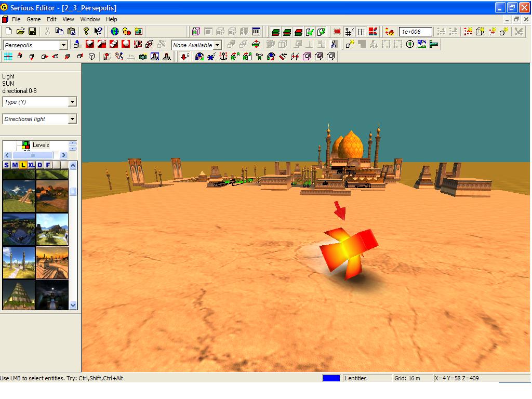Click the globe world icon

click(x=115, y=32)
